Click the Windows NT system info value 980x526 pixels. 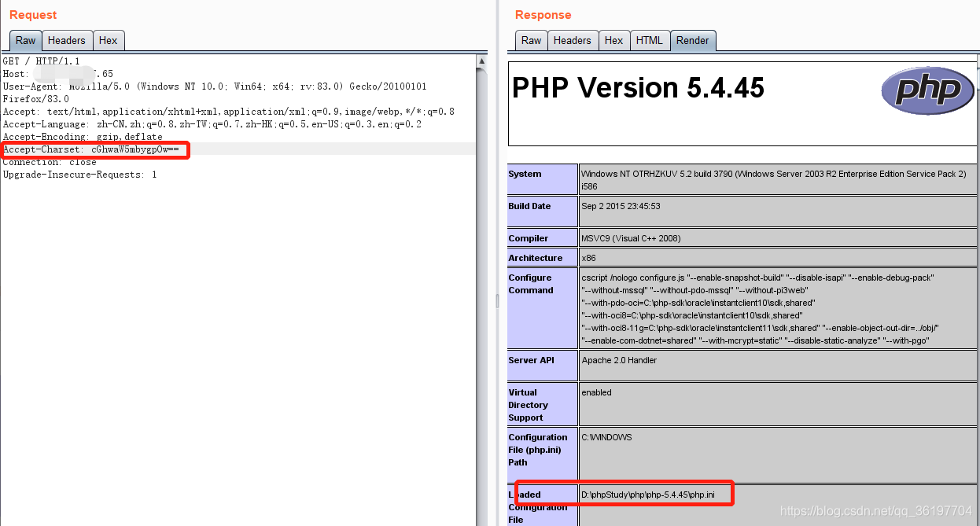click(773, 180)
